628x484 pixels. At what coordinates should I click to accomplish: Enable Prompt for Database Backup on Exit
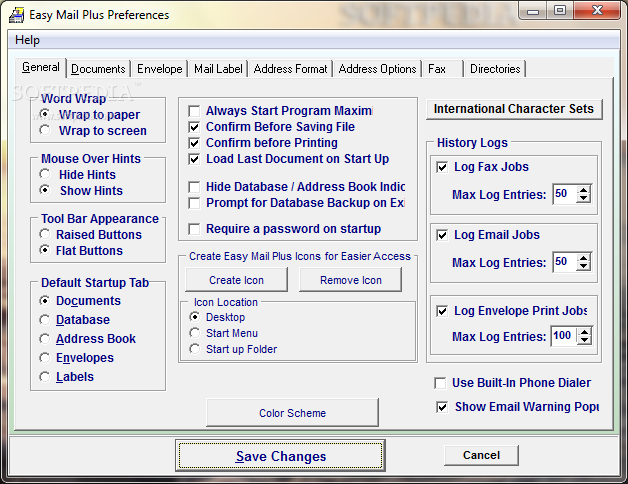[194, 203]
